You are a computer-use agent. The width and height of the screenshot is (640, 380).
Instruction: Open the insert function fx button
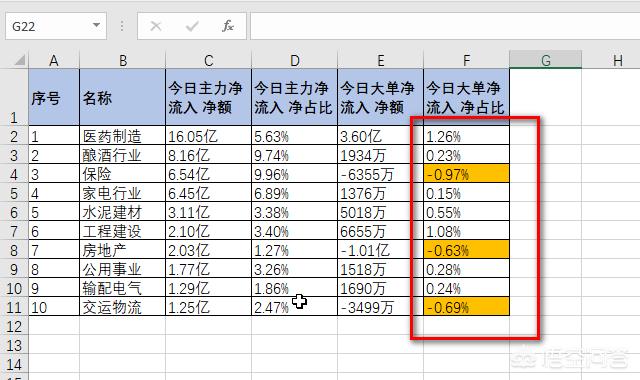point(228,26)
